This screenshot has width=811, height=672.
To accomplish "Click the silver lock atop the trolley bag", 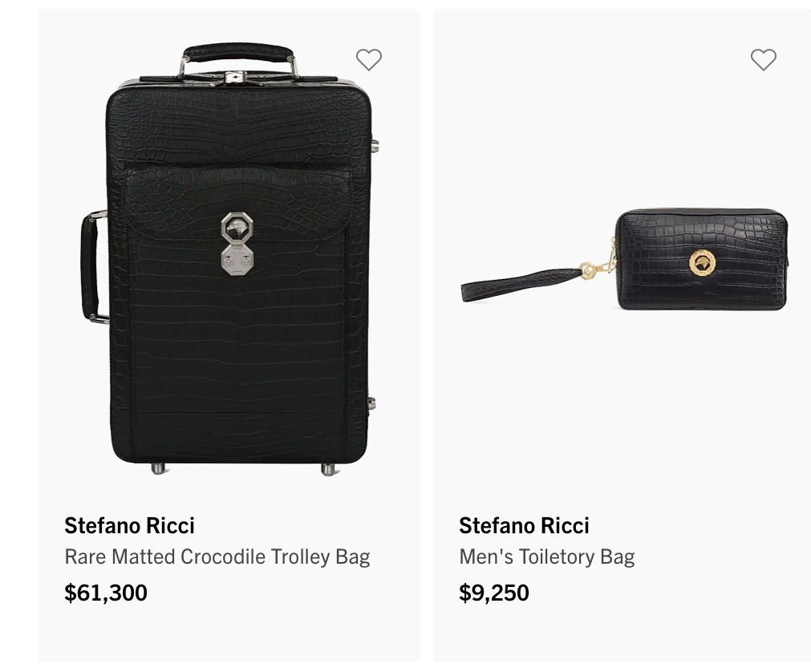I will pyautogui.click(x=233, y=77).
